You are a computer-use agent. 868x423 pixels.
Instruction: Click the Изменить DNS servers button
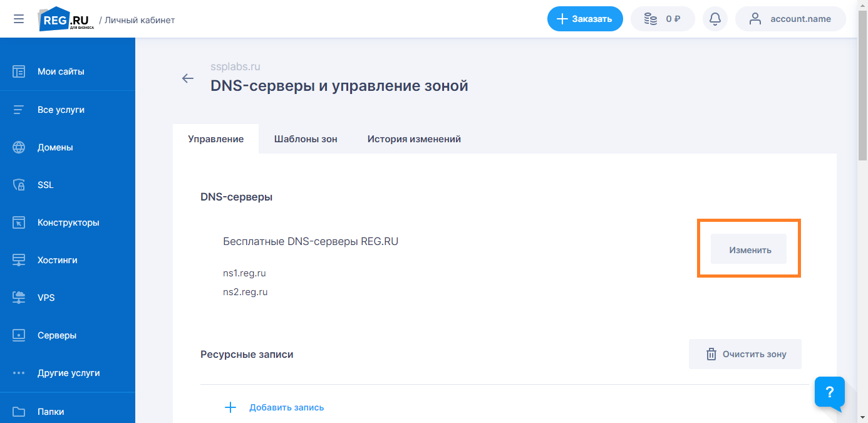[748, 249]
